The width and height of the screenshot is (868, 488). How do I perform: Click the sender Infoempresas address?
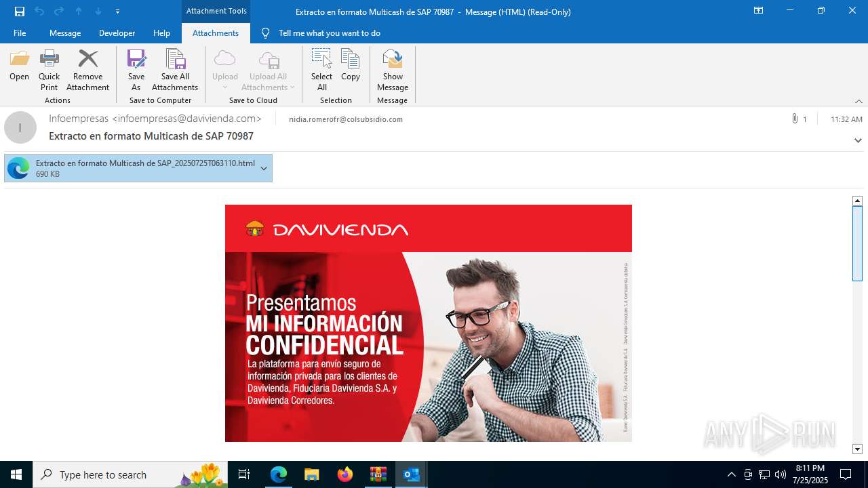coord(155,119)
